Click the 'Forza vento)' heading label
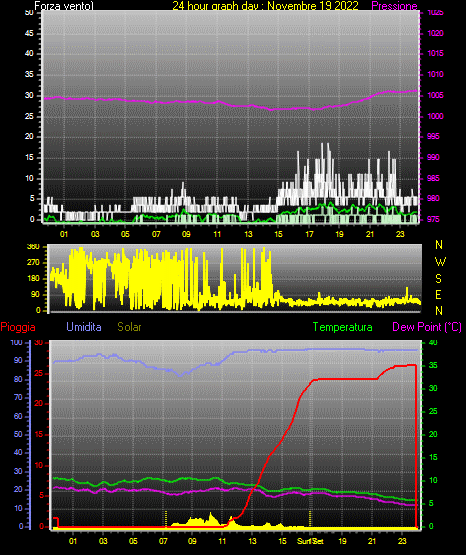Image resolution: width=466 pixels, height=555 pixels. tap(64, 6)
